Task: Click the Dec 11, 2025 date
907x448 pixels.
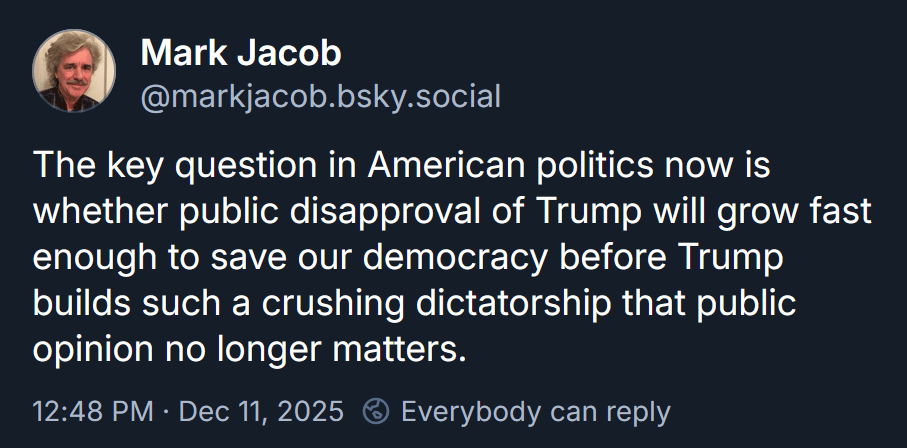Action: (x=264, y=411)
